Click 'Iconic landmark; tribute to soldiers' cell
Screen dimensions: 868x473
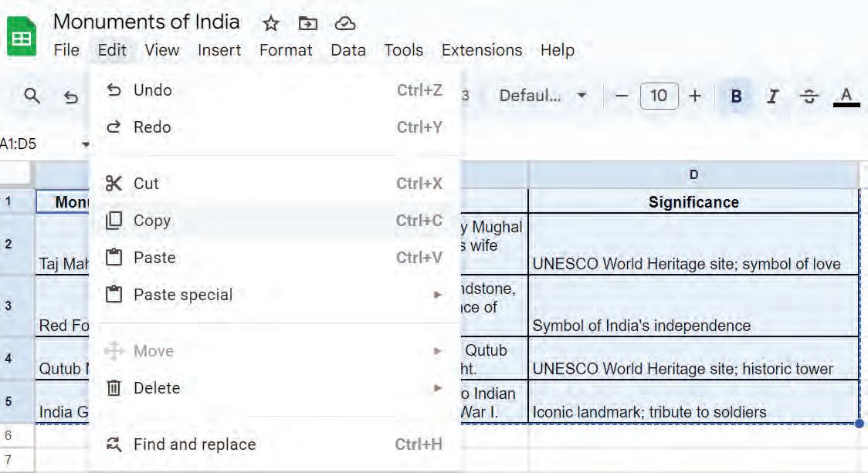coord(693,402)
